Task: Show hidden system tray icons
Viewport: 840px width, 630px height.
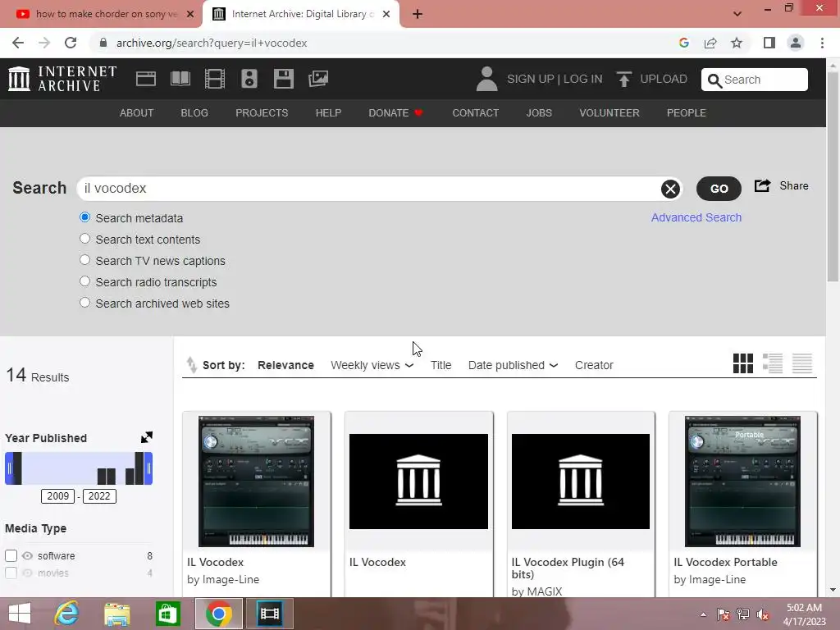Action: coord(703,614)
